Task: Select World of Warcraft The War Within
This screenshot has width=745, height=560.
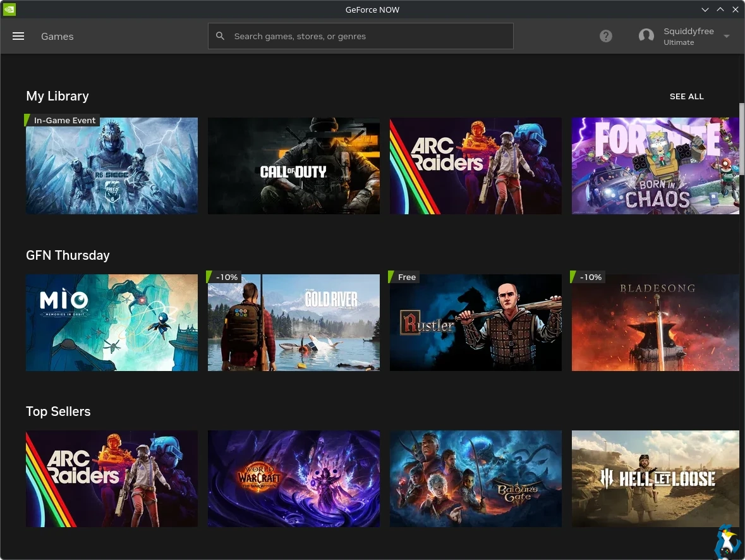Action: tap(294, 478)
